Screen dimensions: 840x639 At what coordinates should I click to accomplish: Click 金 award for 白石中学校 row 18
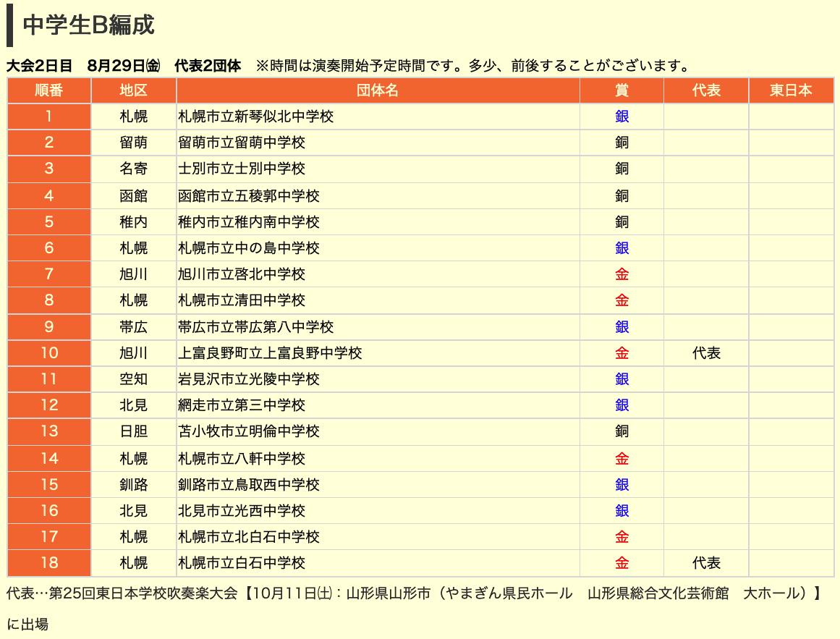(x=621, y=563)
